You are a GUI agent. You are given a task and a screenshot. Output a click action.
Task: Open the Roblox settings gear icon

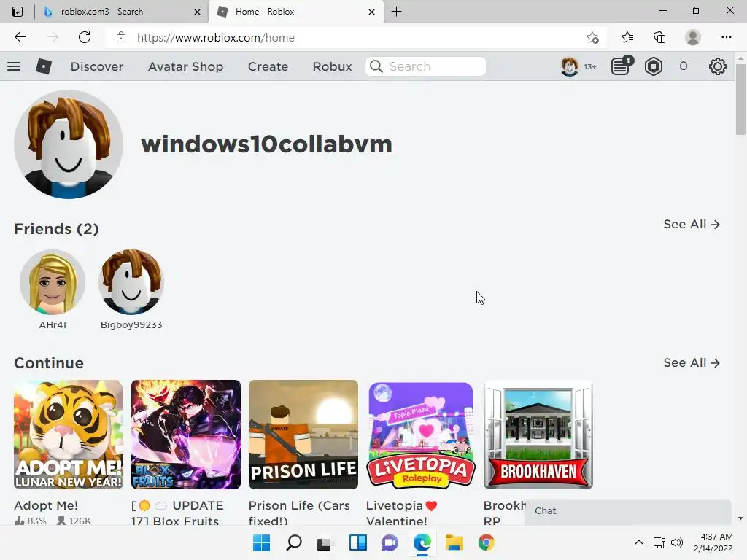pyautogui.click(x=718, y=66)
